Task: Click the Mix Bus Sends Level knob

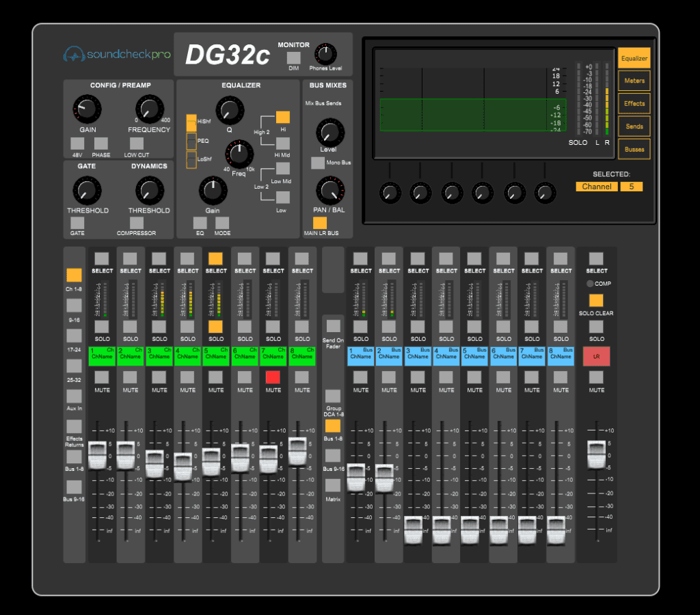Action: pos(330,133)
